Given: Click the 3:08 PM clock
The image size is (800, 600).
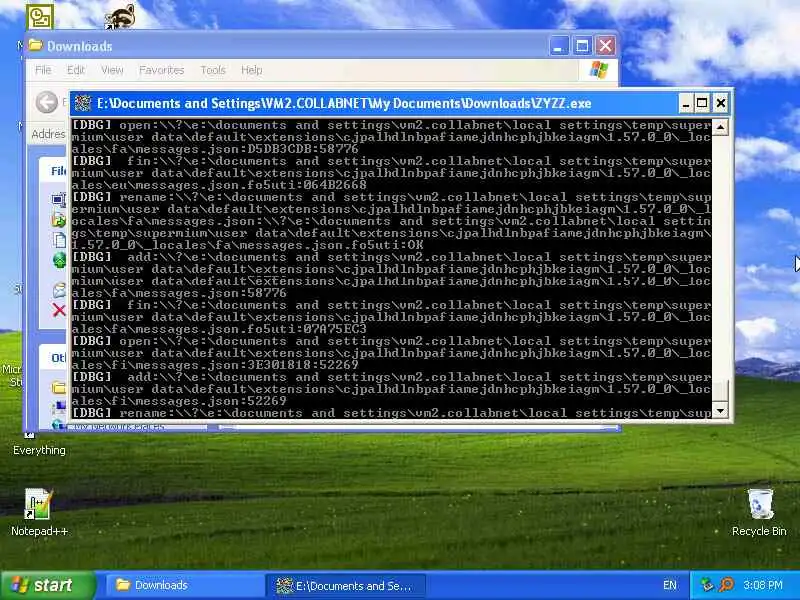Looking at the screenshot, I should click(x=762, y=585).
